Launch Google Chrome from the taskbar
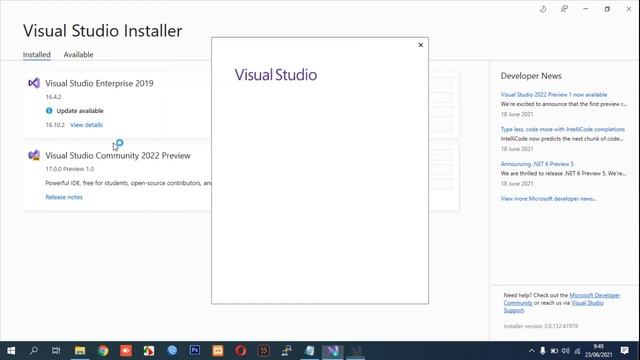This screenshot has width=640, height=360. tap(103, 351)
